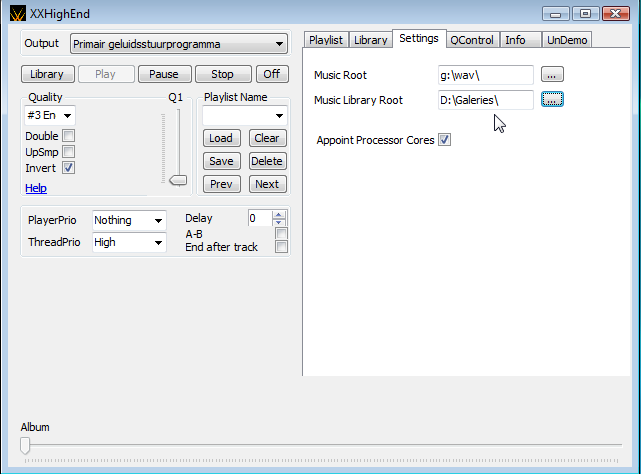
Task: Click the Off button
Action: pos(272,74)
